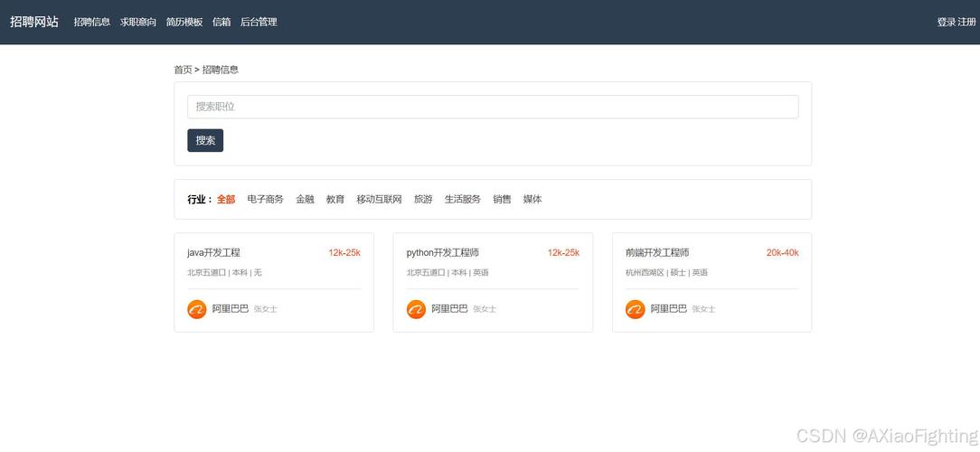Click the Alibaba logo on the front-end job card
The width and height of the screenshot is (980, 452).
coord(635,309)
